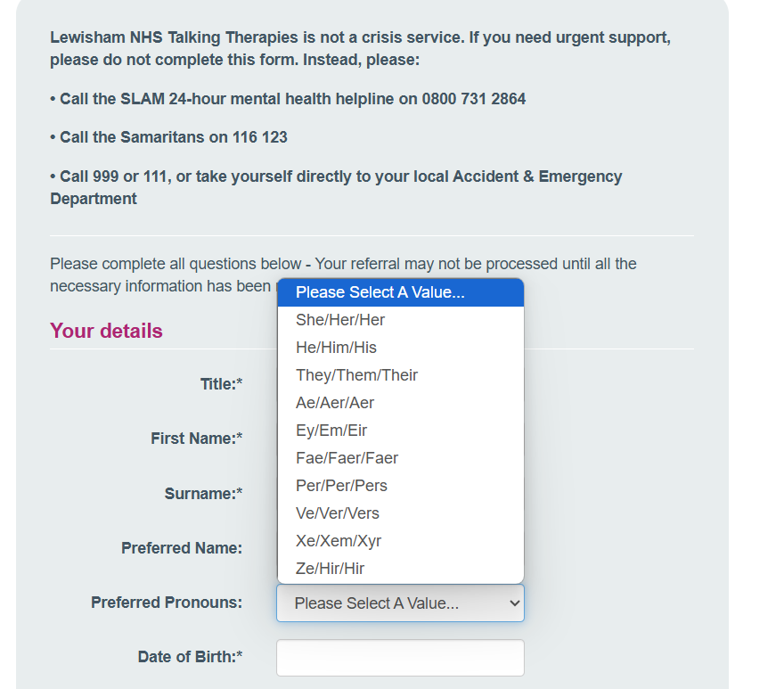Click the 'Preferred Name:' field label
The height and width of the screenshot is (689, 784).
[x=182, y=548]
